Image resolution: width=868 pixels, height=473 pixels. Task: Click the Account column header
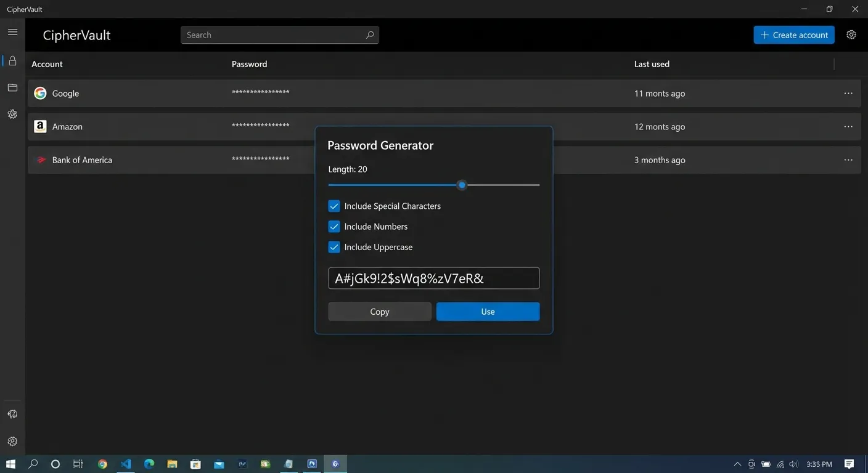(46, 63)
